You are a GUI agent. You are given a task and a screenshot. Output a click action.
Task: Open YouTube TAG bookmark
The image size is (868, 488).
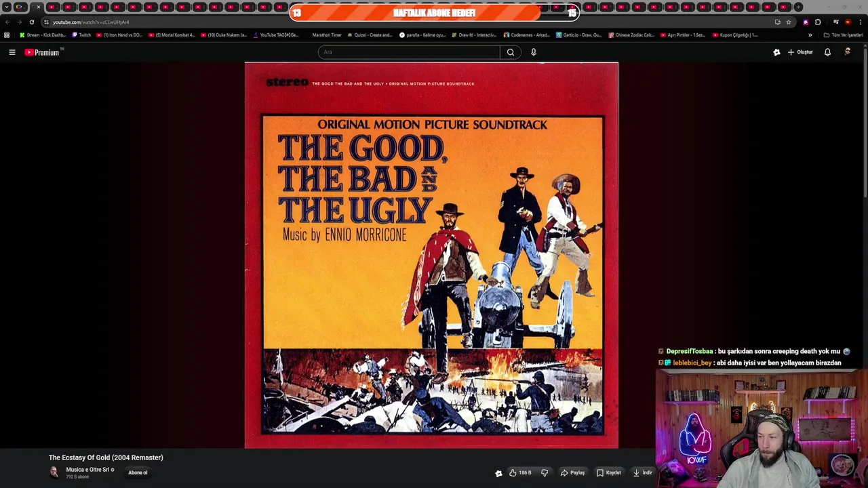[x=275, y=35]
